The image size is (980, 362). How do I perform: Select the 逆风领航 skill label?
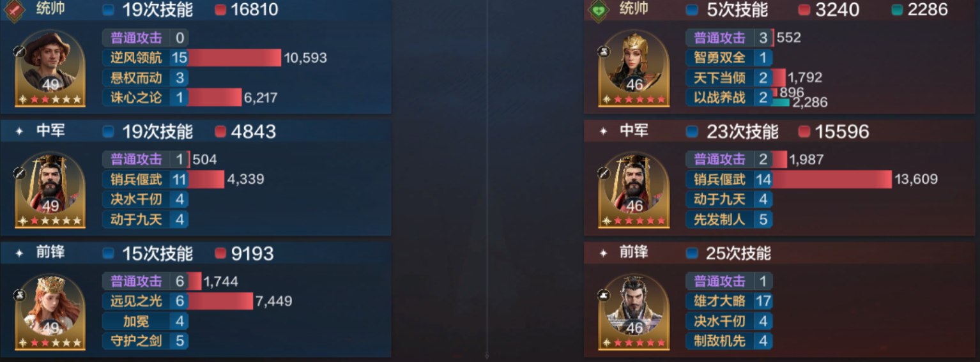(136, 58)
